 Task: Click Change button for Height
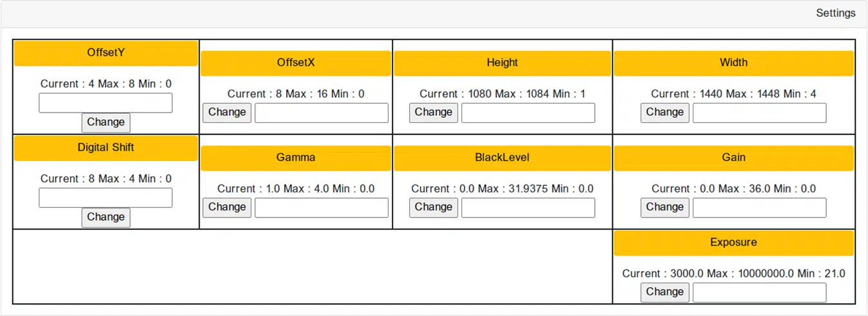(x=434, y=113)
